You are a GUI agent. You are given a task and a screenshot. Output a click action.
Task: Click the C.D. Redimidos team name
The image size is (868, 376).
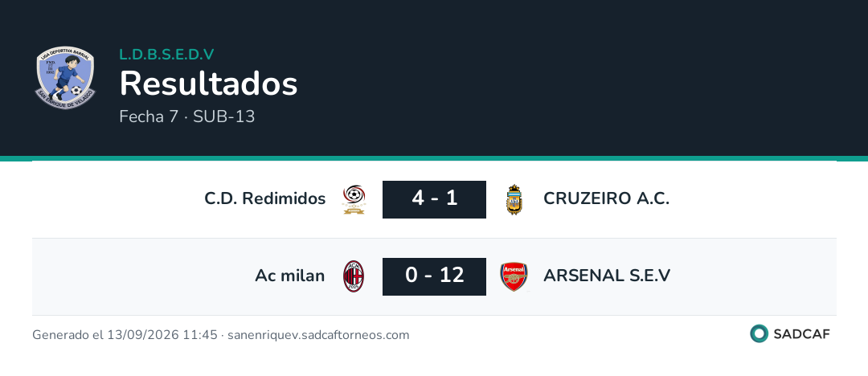pyautogui.click(x=265, y=198)
